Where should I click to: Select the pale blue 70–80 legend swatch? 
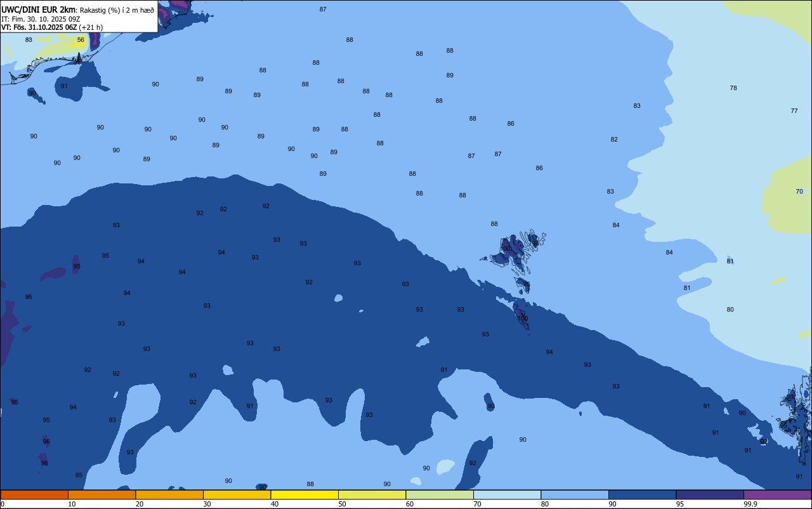tap(507, 494)
